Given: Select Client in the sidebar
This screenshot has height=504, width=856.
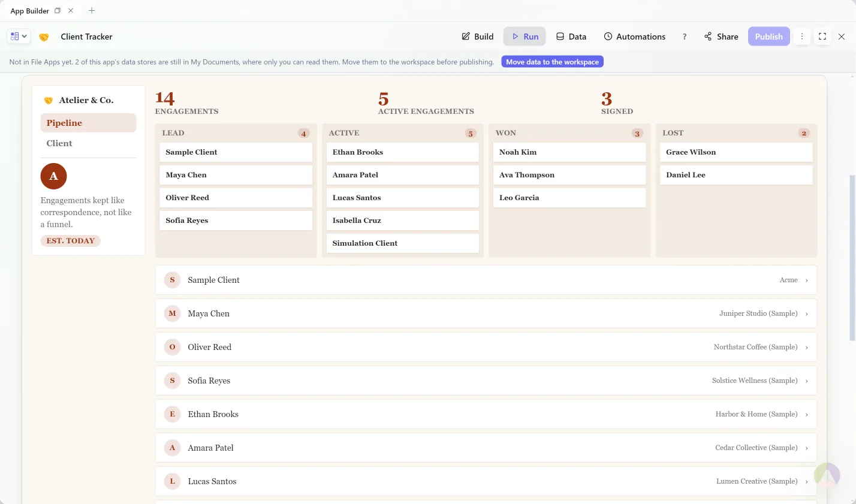Looking at the screenshot, I should coord(88,143).
